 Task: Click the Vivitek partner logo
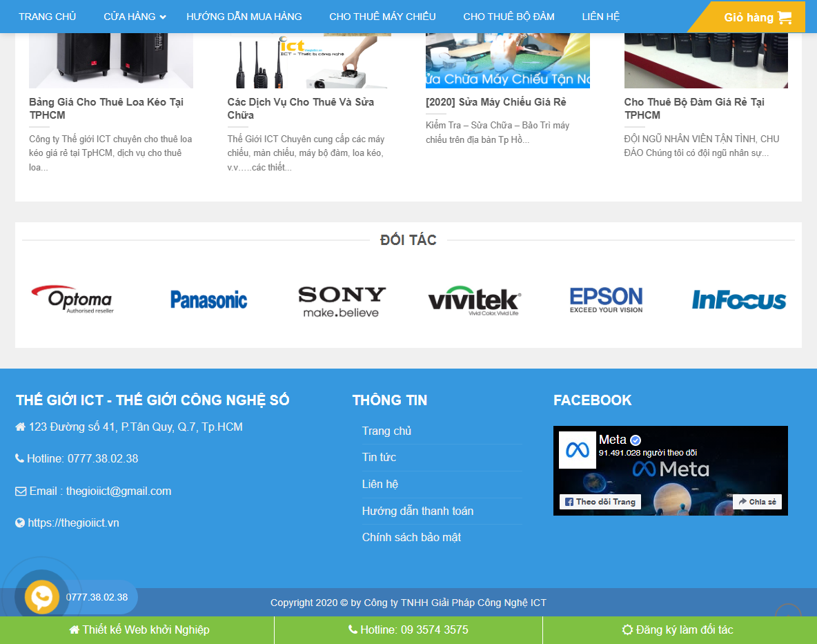coord(474,301)
